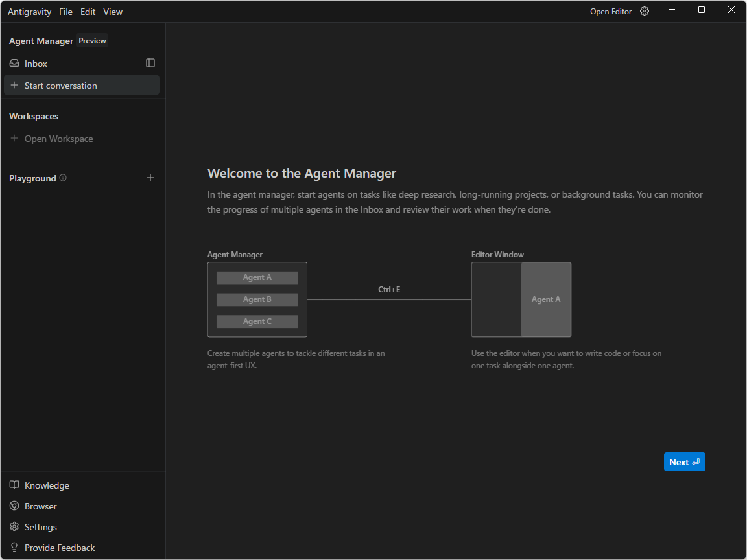The image size is (747, 560).
Task: Click the Editor Window diagram Agent A pane
Action: 546,299
